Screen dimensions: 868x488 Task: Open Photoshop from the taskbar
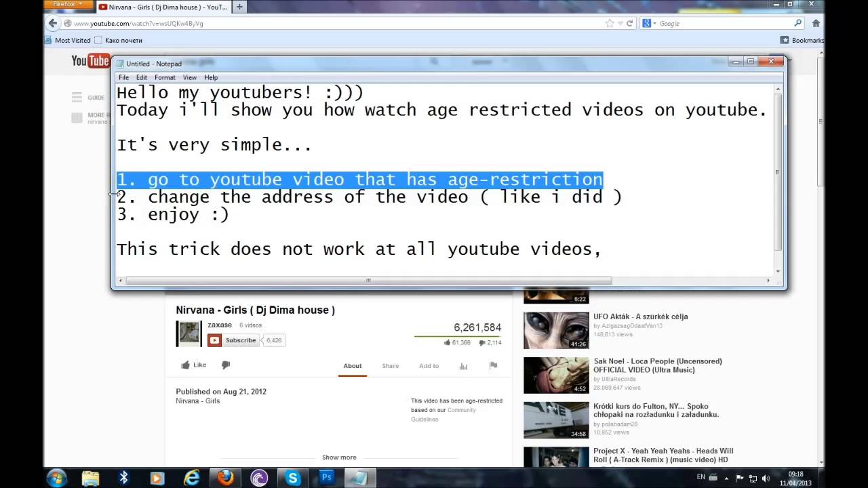coord(326,478)
